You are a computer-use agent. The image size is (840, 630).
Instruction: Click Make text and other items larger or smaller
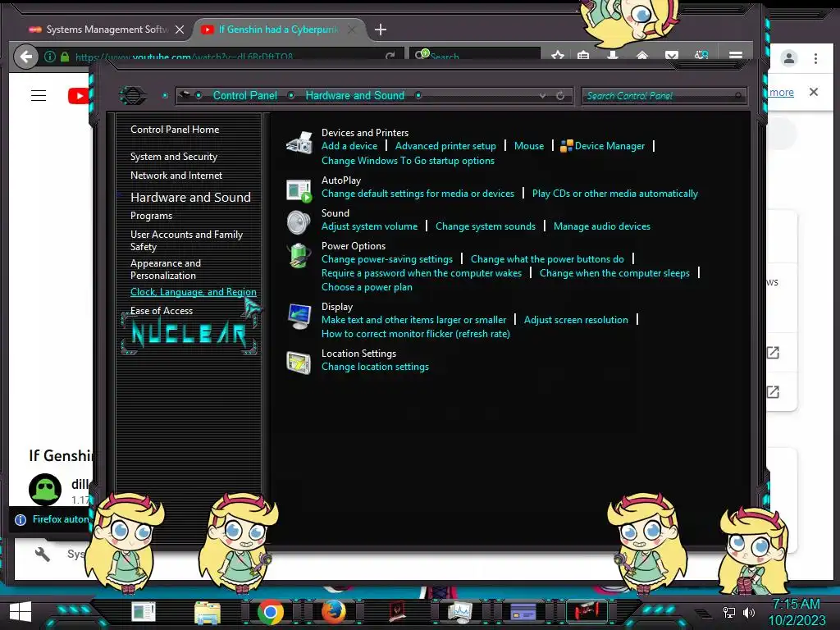click(413, 320)
